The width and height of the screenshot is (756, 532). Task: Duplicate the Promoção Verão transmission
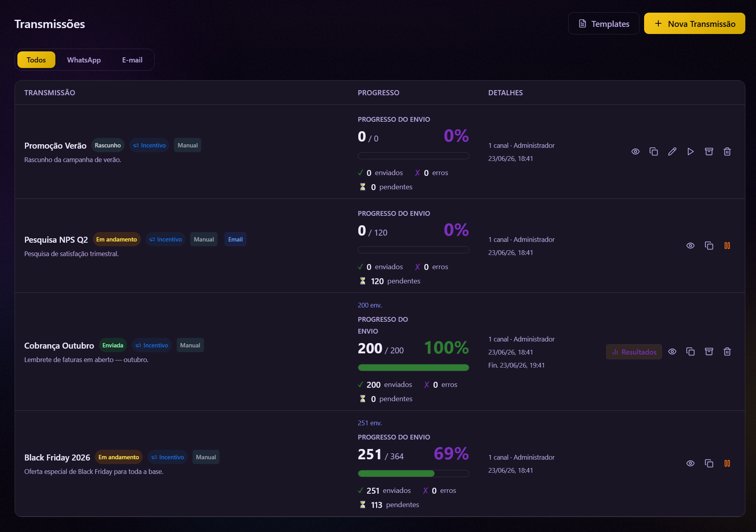point(654,152)
